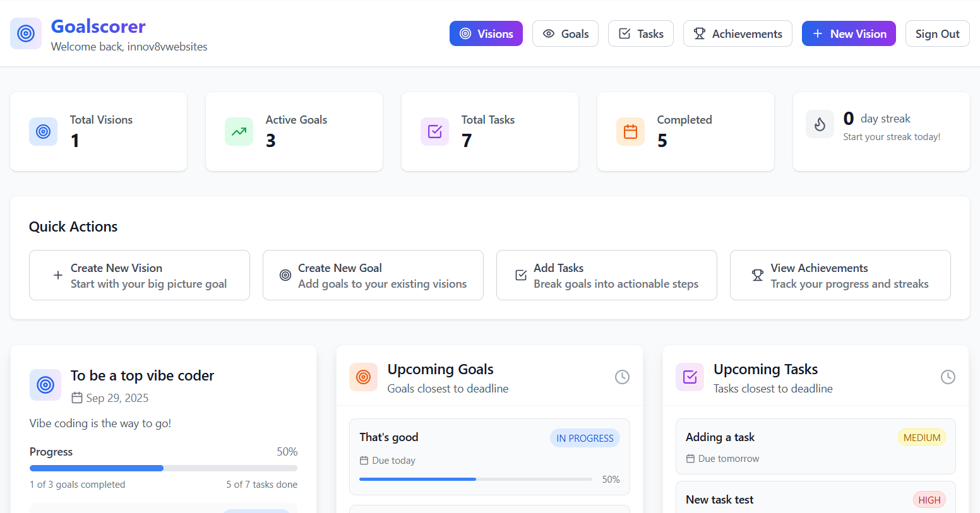The width and height of the screenshot is (980, 513).
Task: Click the vision Progress bar at 50%
Action: (x=164, y=468)
